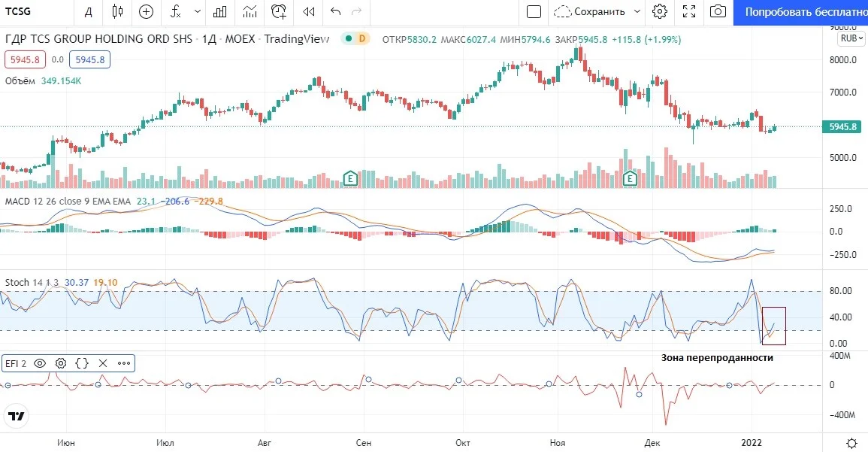Image resolution: width=868 pixels, height=452 pixels.
Task: Click the +115.8 (+1.99%) change value
Action: pos(646,39)
